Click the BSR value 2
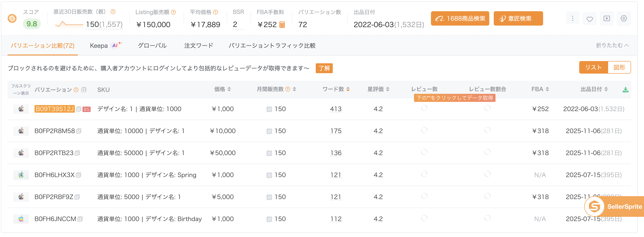 [235, 24]
